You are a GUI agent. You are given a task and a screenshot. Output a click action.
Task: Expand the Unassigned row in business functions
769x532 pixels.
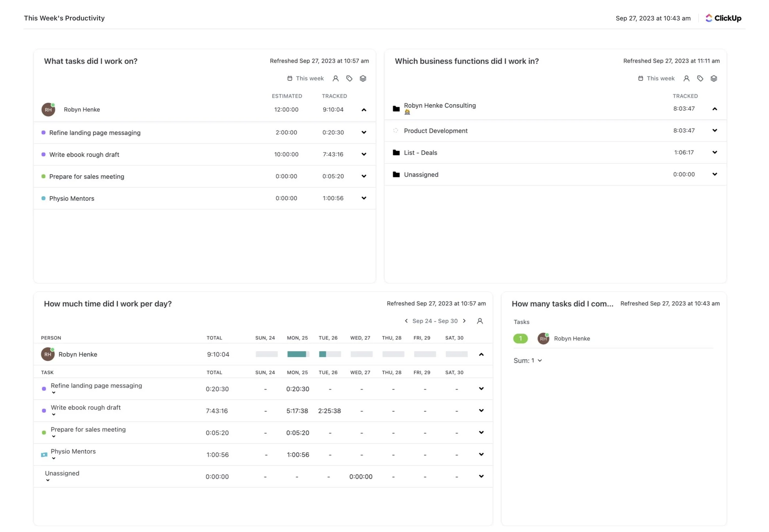point(715,174)
